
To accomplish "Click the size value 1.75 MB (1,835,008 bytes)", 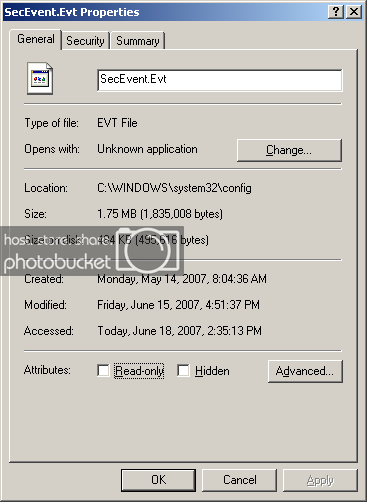I will [160, 214].
